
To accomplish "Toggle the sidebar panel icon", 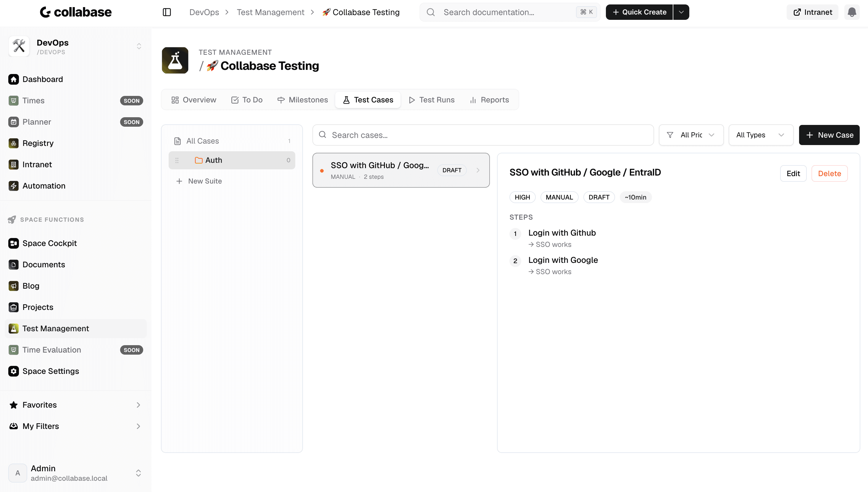I will point(167,12).
